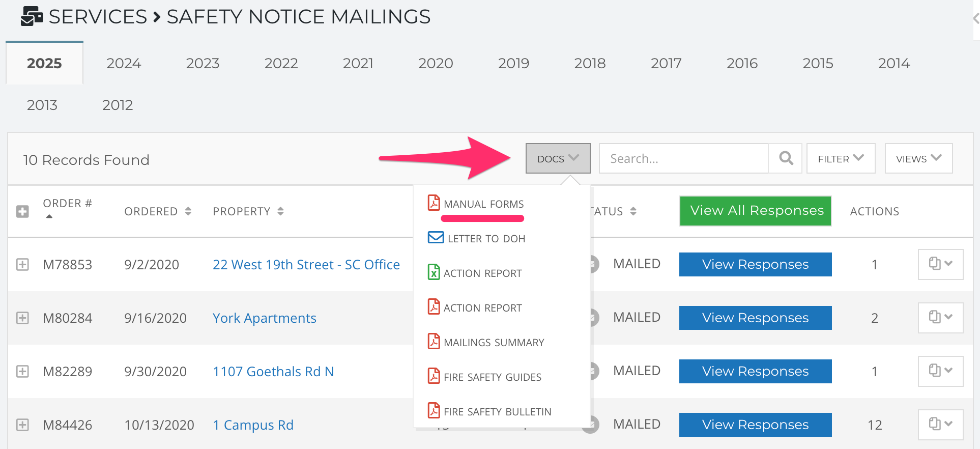
Task: Open actions dropdown for order M82289
Action: pyautogui.click(x=940, y=371)
